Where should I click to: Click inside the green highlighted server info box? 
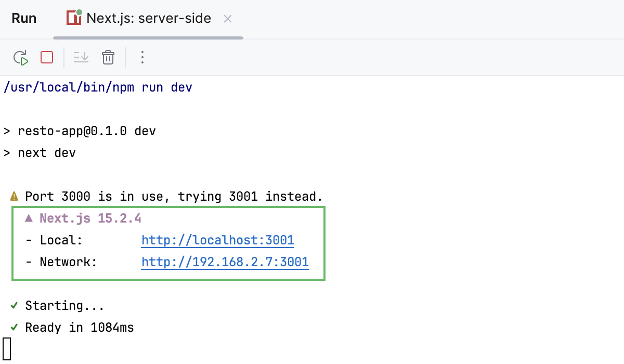168,243
